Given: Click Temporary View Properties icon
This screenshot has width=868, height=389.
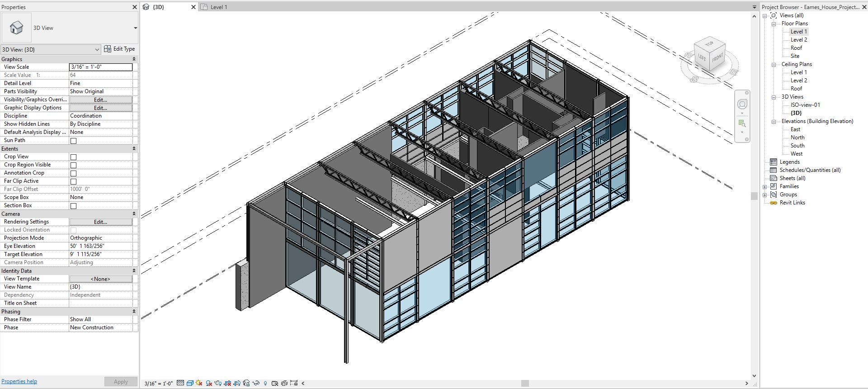Looking at the screenshot, I should point(275,383).
